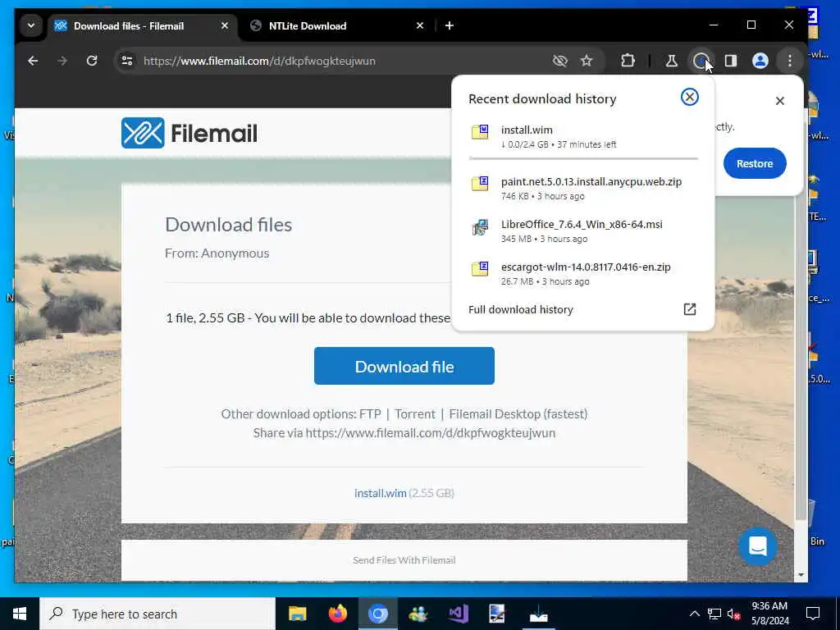840x630 pixels.
Task: Open the Recycle Bin on desktop
Action: tap(816, 523)
